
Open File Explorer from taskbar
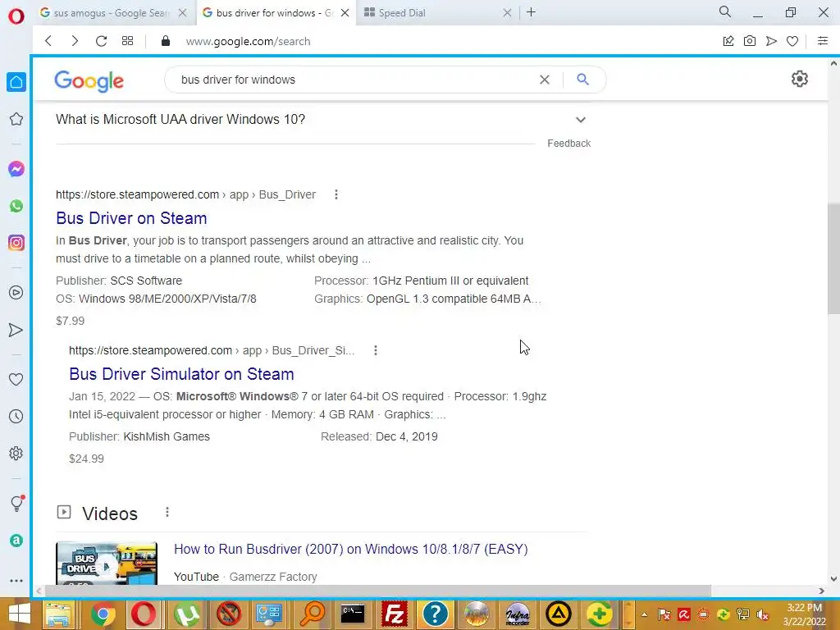click(59, 614)
